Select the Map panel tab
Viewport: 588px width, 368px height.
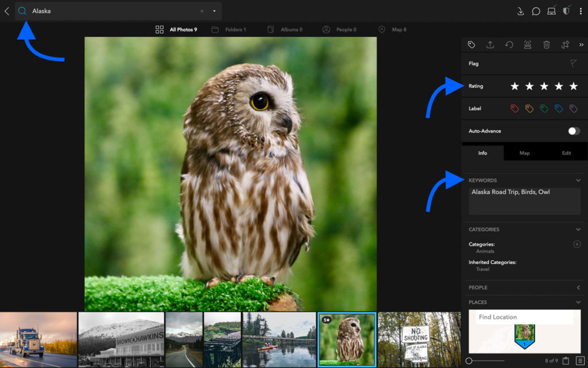coord(525,153)
